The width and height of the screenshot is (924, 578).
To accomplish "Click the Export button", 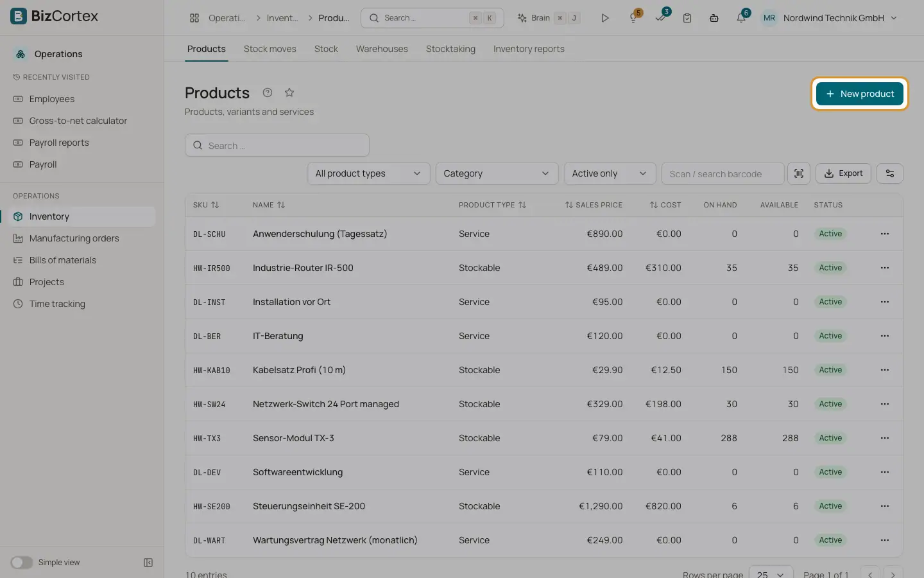I will point(843,173).
